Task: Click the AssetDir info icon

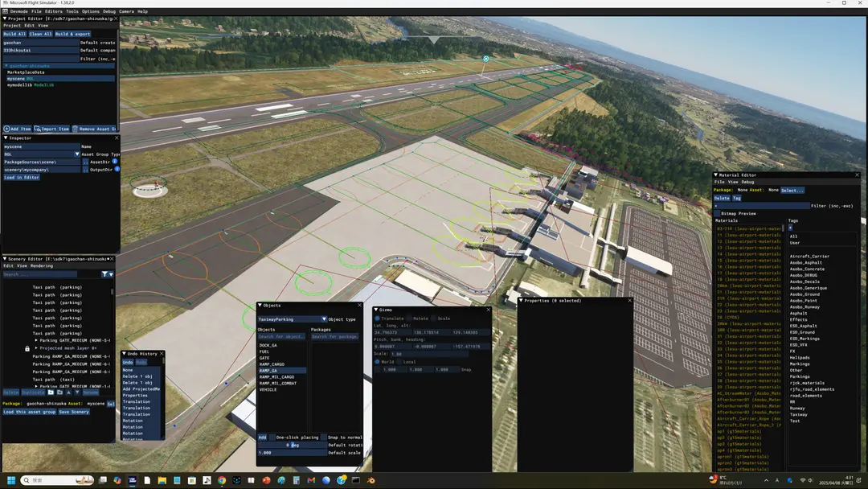Action: (115, 161)
